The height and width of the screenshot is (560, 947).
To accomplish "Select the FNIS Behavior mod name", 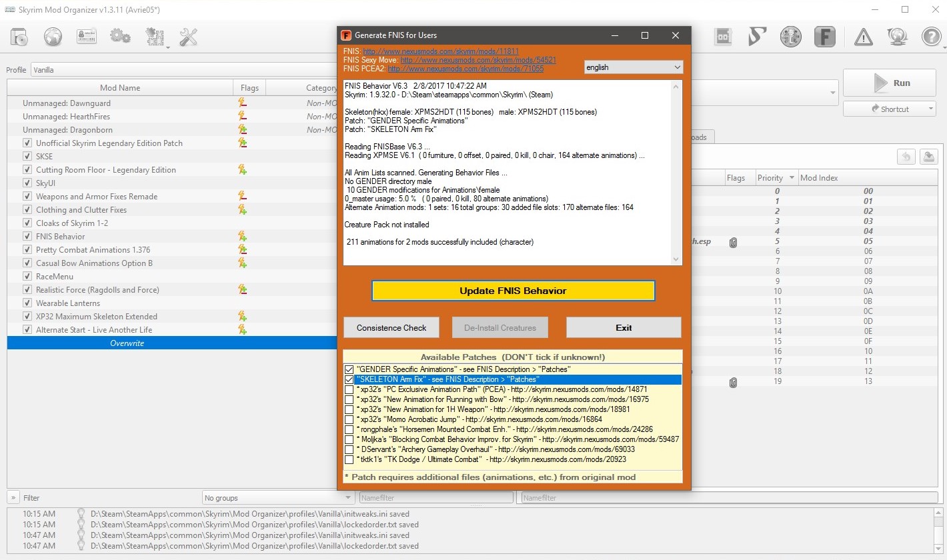I will tap(61, 237).
